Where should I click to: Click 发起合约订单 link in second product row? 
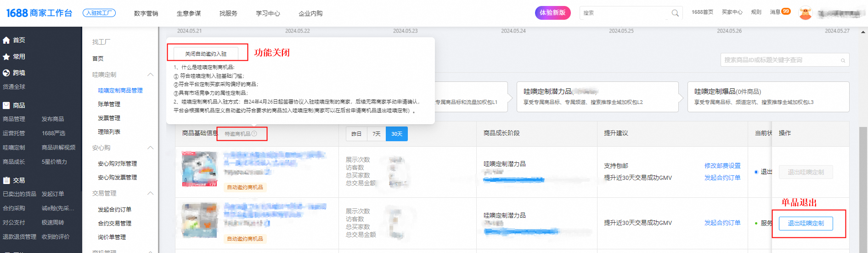[722, 223]
